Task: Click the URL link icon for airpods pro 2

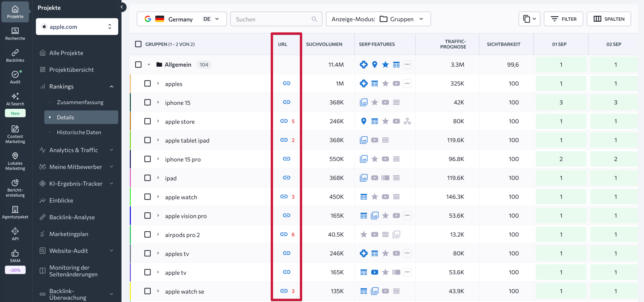Action: (x=284, y=234)
